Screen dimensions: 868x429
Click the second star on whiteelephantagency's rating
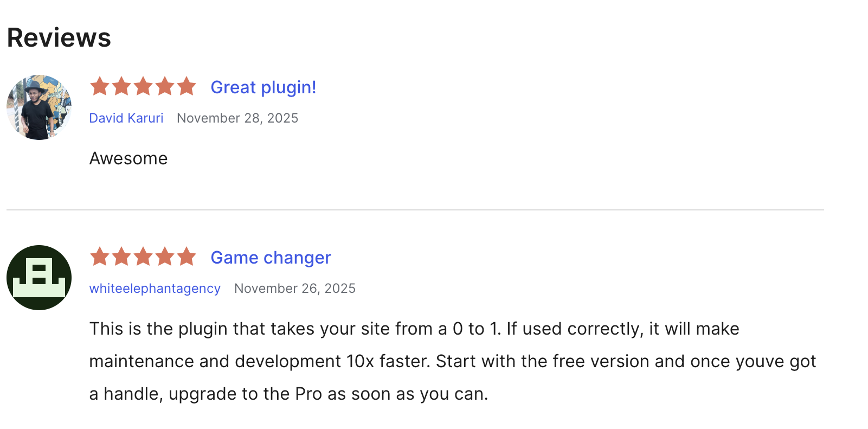[x=121, y=257]
